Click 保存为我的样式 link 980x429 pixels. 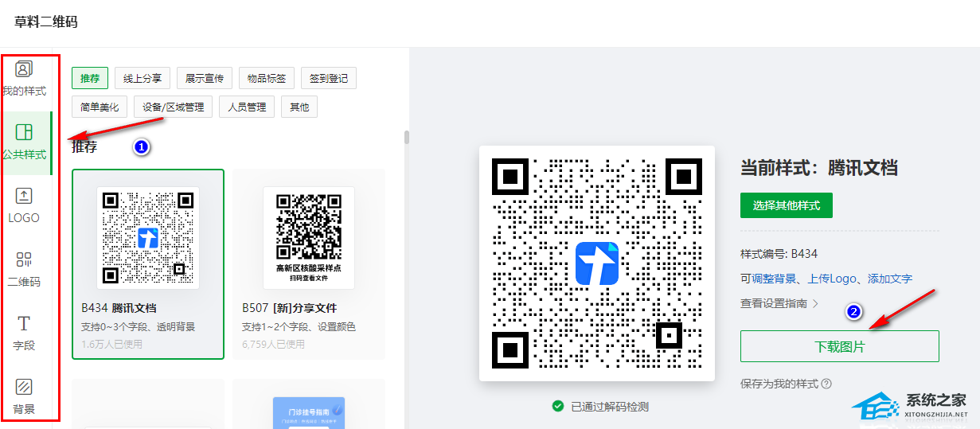pos(779,384)
